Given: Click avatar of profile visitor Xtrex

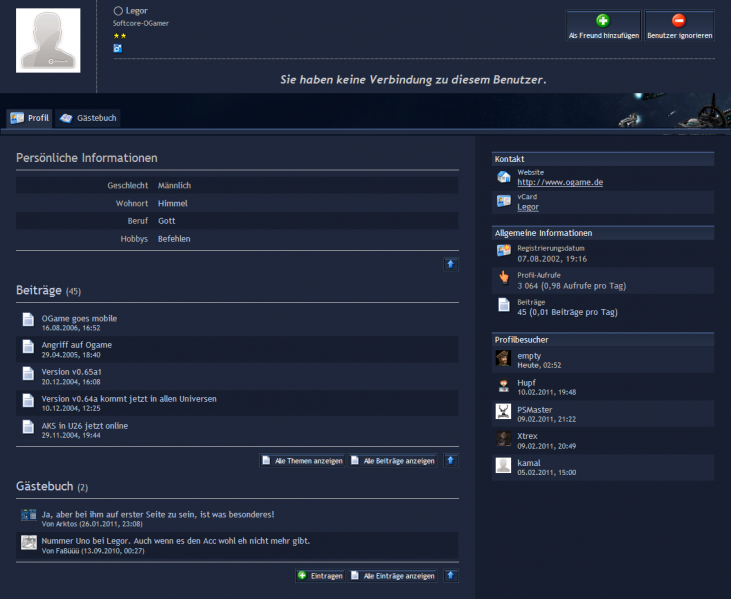Looking at the screenshot, I should pyautogui.click(x=503, y=439).
